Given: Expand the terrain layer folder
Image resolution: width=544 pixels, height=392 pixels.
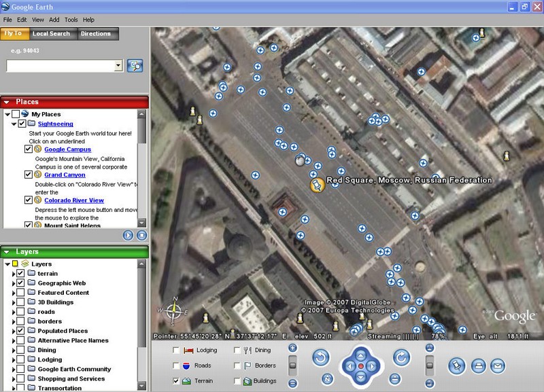Looking at the screenshot, I should (x=14, y=274).
